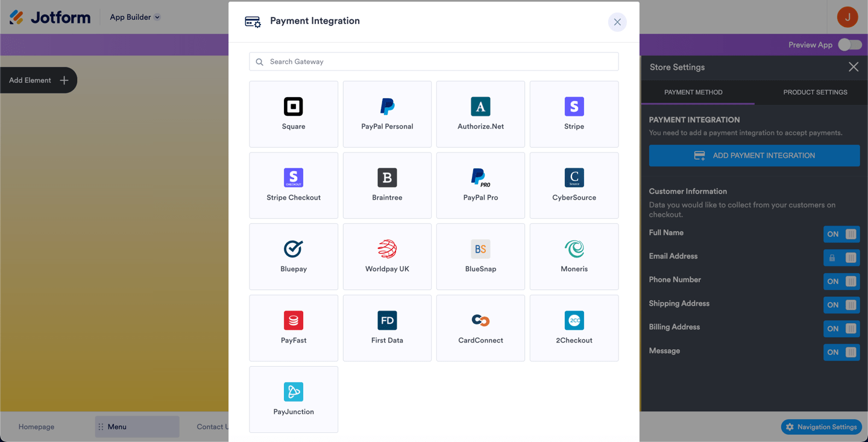Click Add Payment Integration button

pyautogui.click(x=754, y=156)
